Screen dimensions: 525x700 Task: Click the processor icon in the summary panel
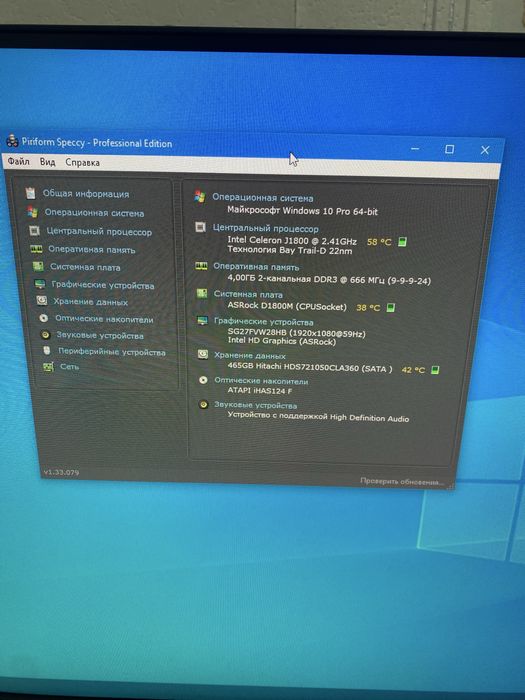pos(200,227)
